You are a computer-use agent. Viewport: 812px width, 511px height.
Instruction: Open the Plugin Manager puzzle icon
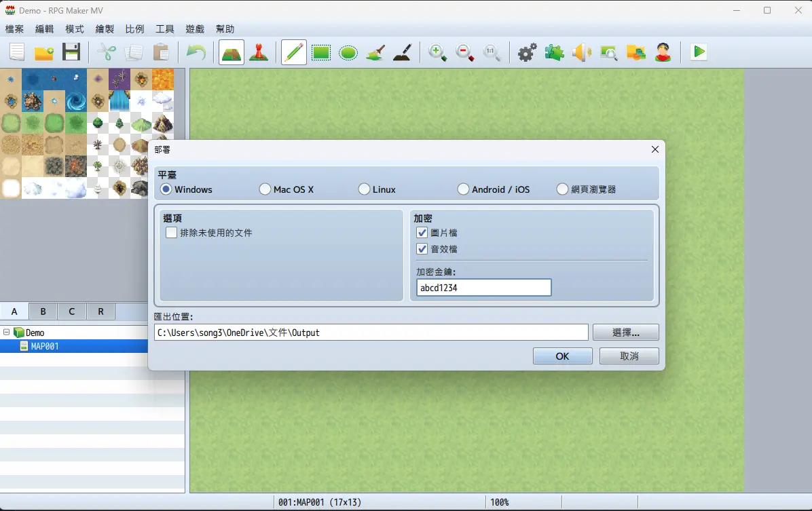click(554, 52)
